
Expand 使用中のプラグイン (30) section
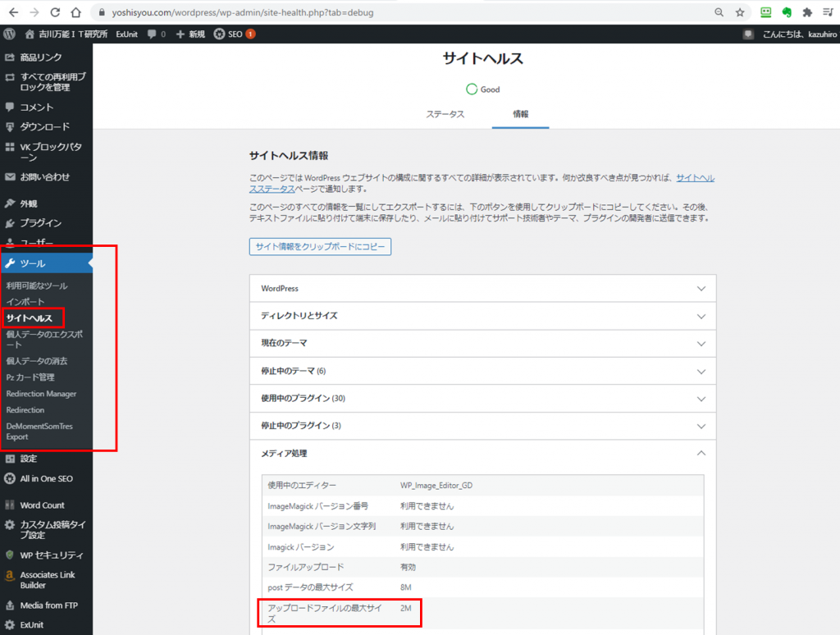click(482, 399)
